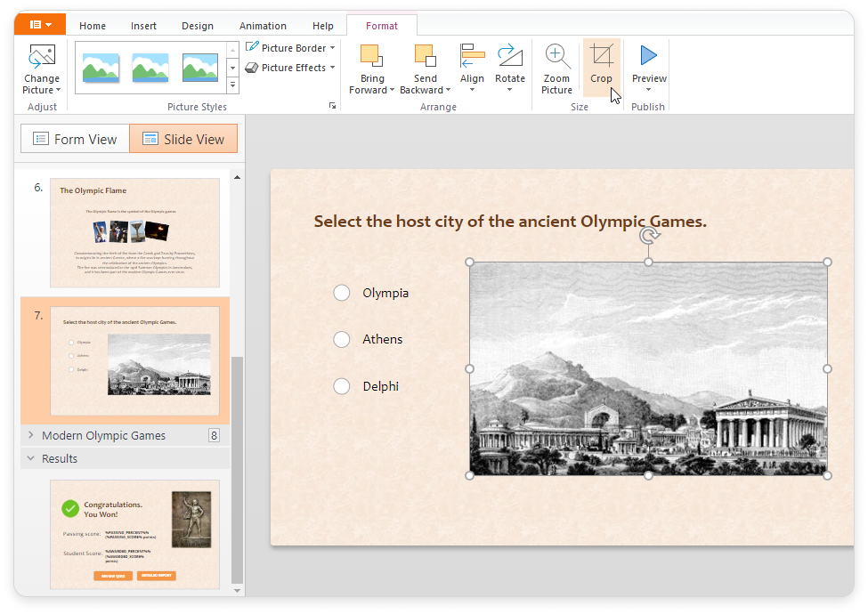Screen dimensions: 868x614
Task: Select the Athens radio button
Action: coord(342,339)
